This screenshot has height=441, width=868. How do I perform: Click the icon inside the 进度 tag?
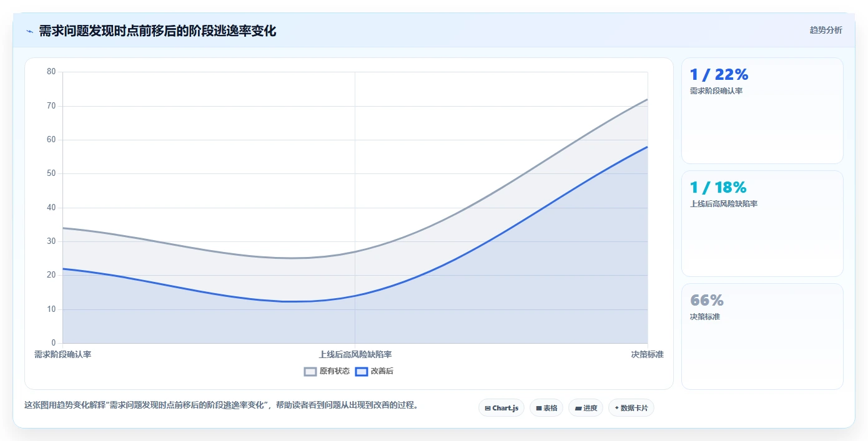point(578,409)
